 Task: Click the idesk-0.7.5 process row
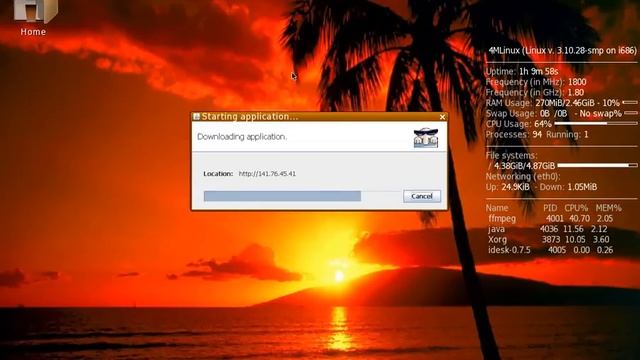[551, 250]
